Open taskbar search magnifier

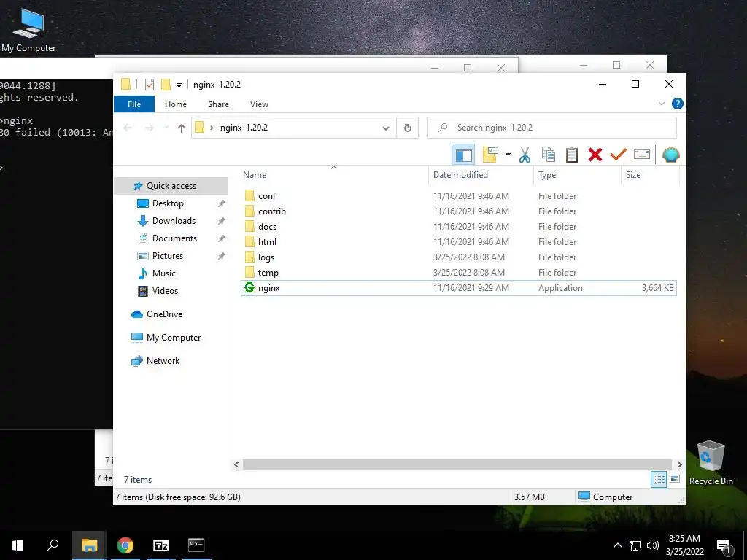(x=53, y=545)
